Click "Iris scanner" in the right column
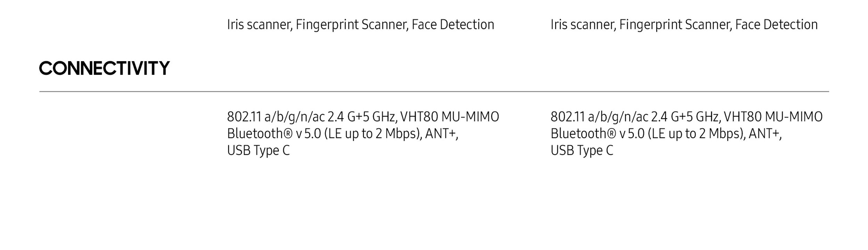Viewport: 868px width, 250px height. pyautogui.click(x=583, y=25)
